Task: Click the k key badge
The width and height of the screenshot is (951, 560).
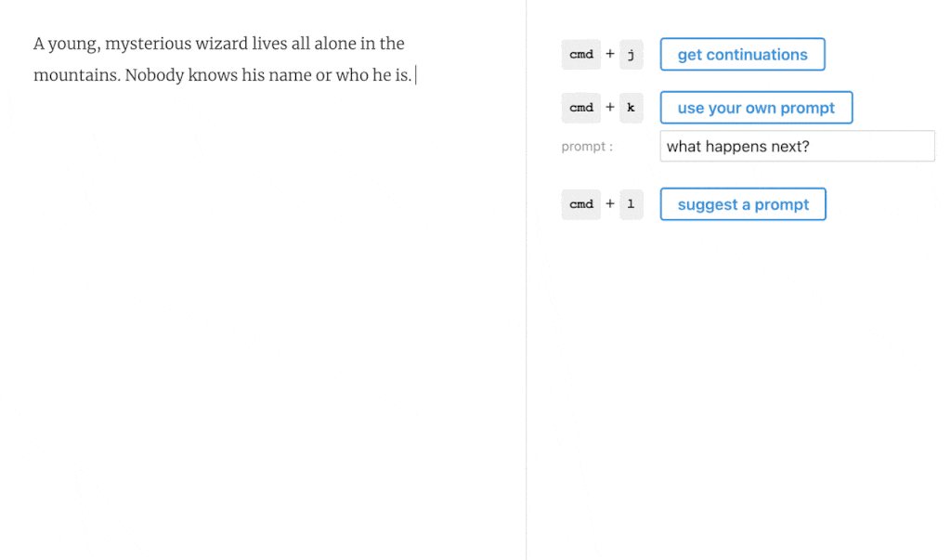Action: [x=631, y=108]
